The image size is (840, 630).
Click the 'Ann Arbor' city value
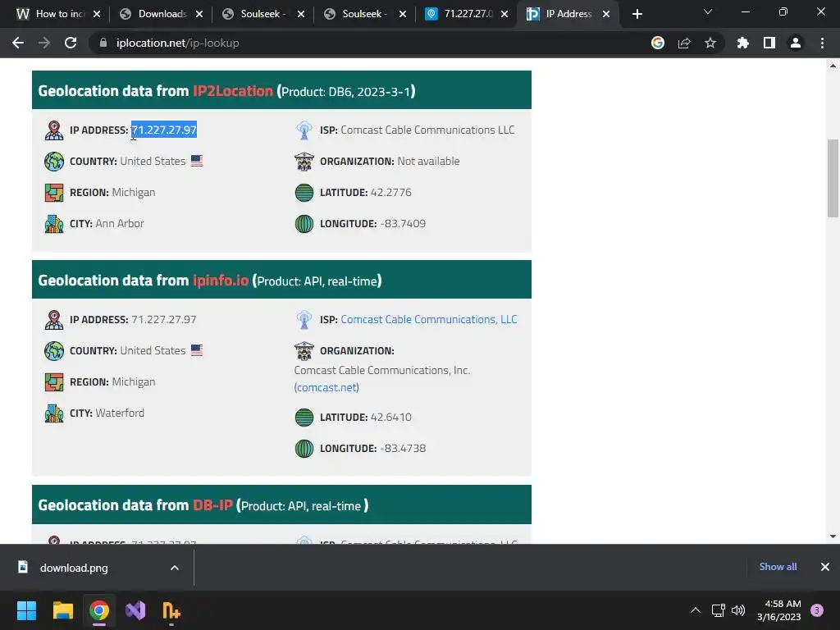pos(120,223)
